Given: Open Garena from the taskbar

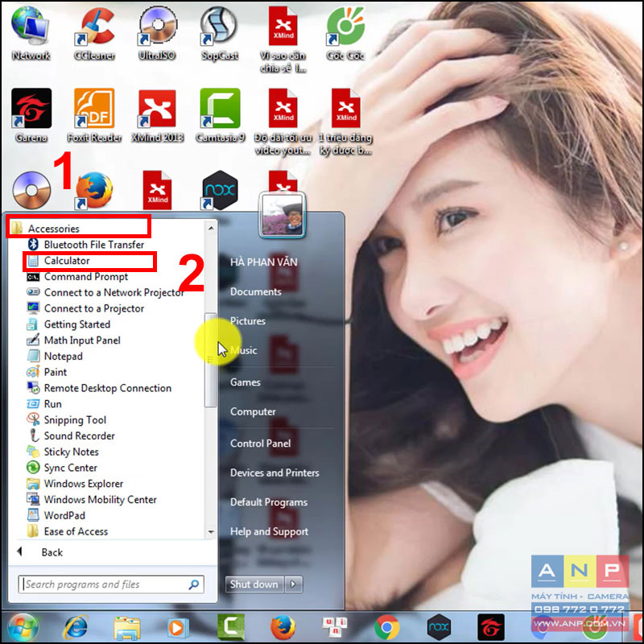Looking at the screenshot, I should (x=491, y=627).
